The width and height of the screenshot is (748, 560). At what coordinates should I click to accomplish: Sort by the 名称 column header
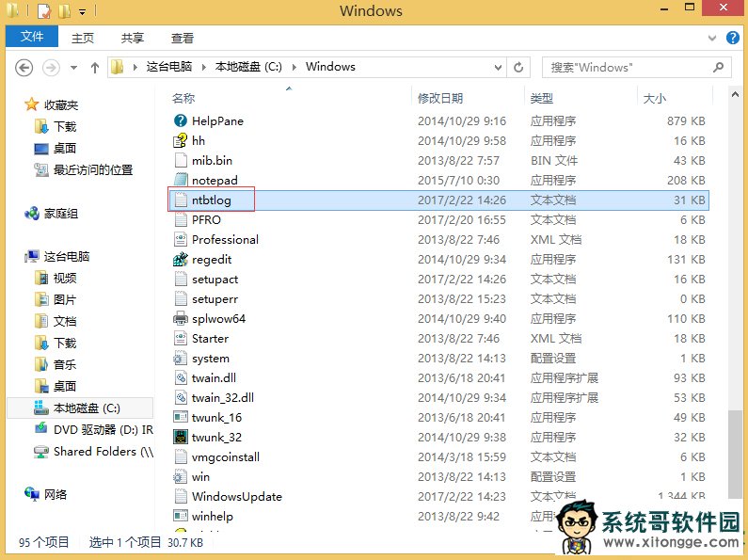pyautogui.click(x=183, y=98)
